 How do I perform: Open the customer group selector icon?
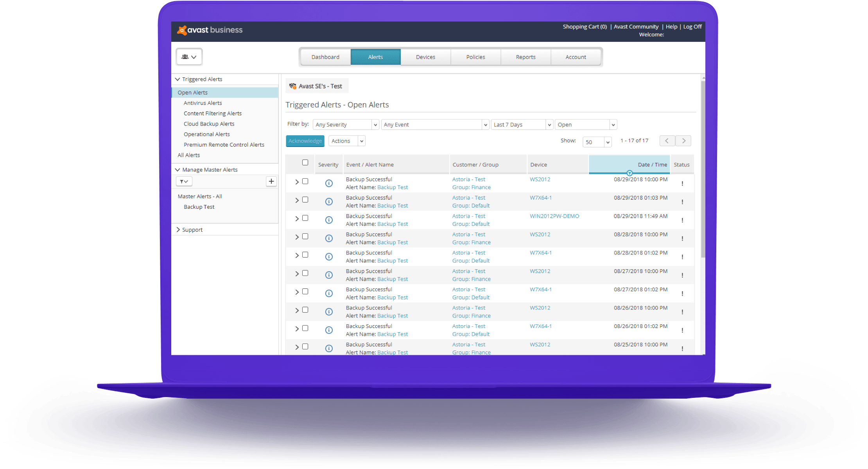point(189,57)
